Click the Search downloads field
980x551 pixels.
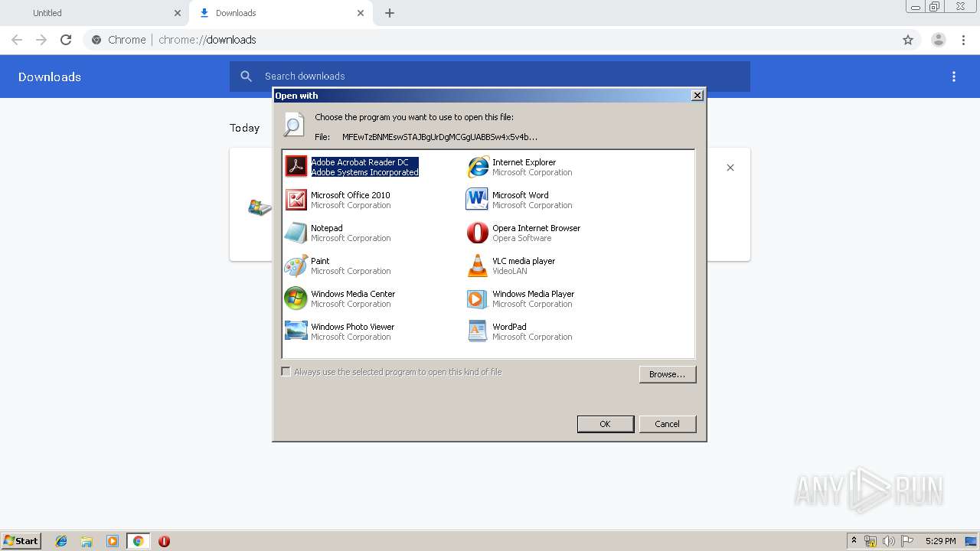coord(490,77)
